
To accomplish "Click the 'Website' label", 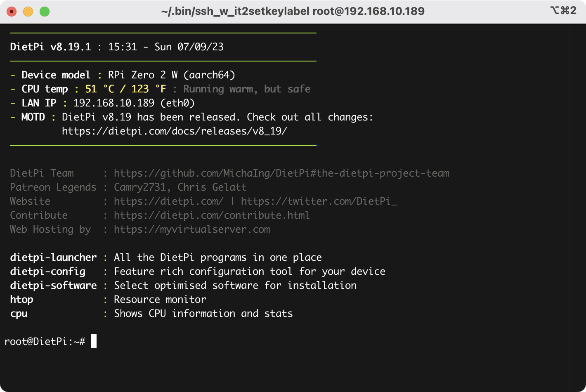I will [30, 201].
